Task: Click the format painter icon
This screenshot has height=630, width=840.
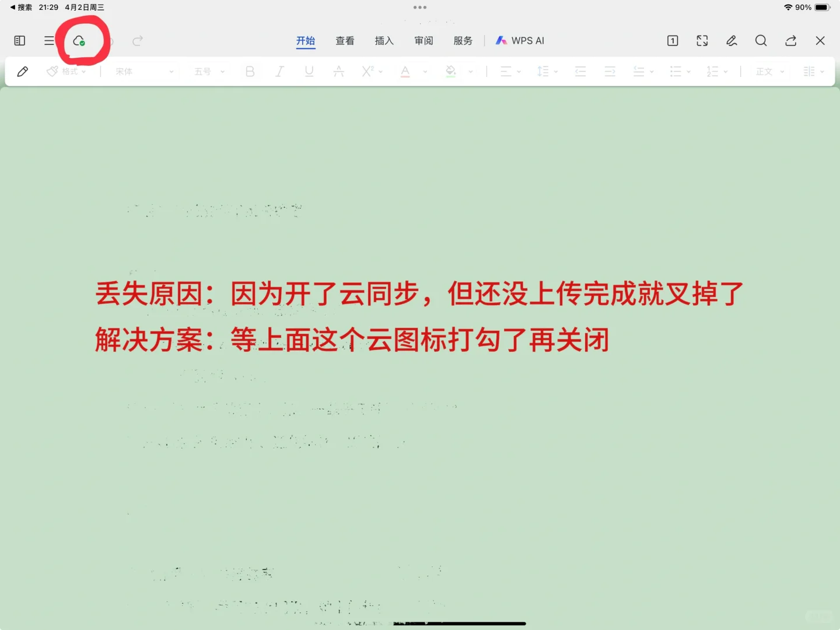Action: click(52, 71)
